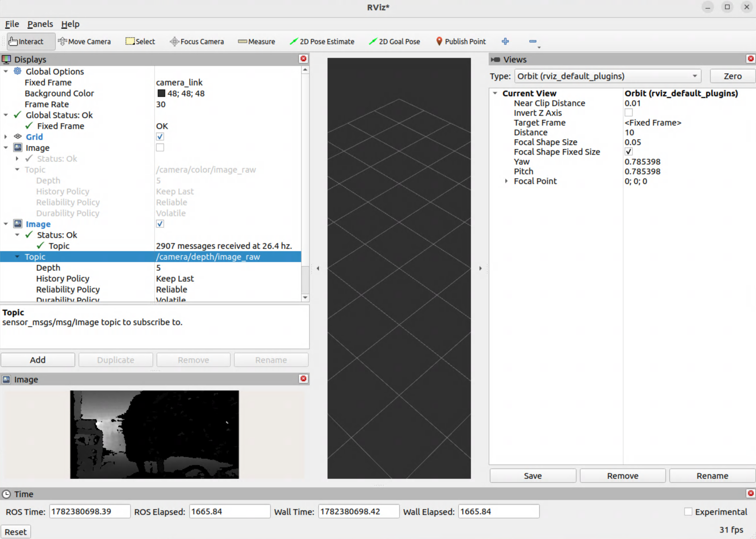Click Rename in the Views panel
Screen dimensions: 756x539
coord(712,476)
